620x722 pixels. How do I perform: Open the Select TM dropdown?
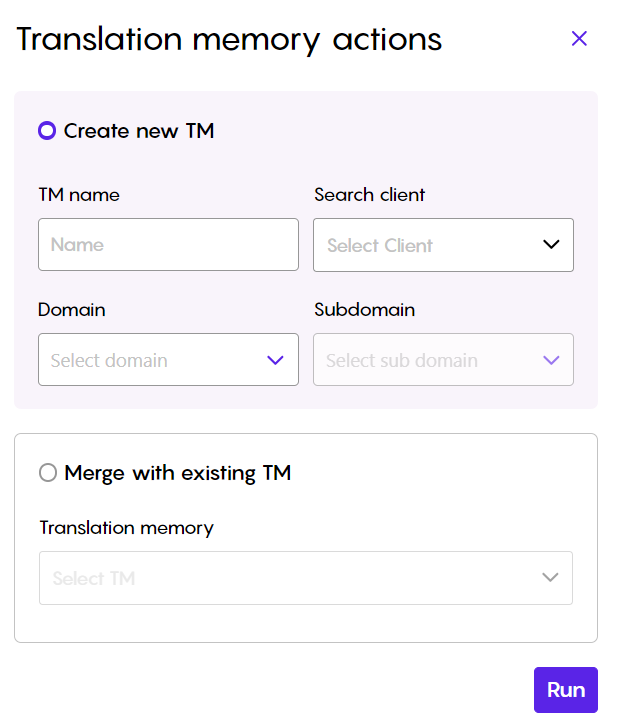(306, 578)
